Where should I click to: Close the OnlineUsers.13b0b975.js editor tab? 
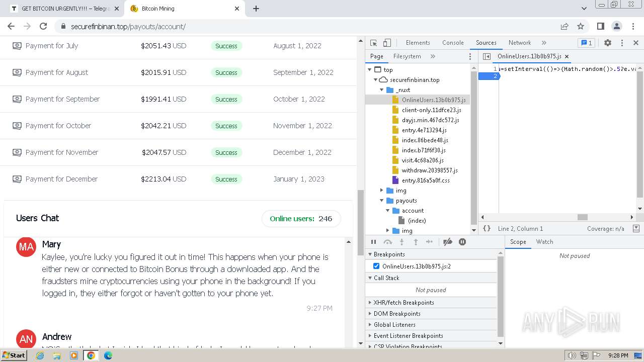point(567,56)
